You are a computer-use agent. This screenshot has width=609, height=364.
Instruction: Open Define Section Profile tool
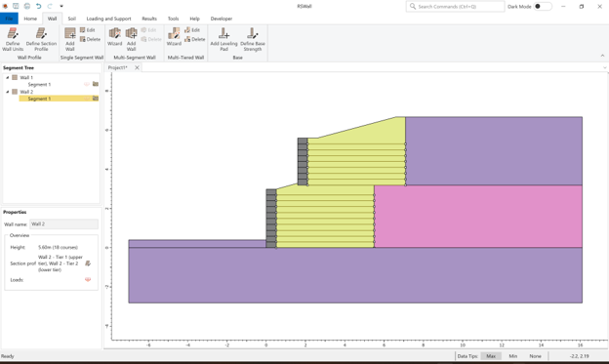[x=41, y=39]
